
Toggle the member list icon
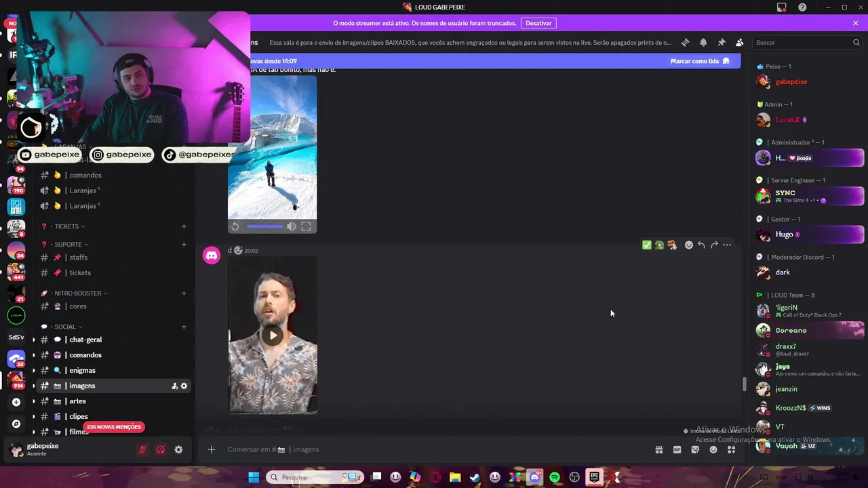pyautogui.click(x=739, y=42)
